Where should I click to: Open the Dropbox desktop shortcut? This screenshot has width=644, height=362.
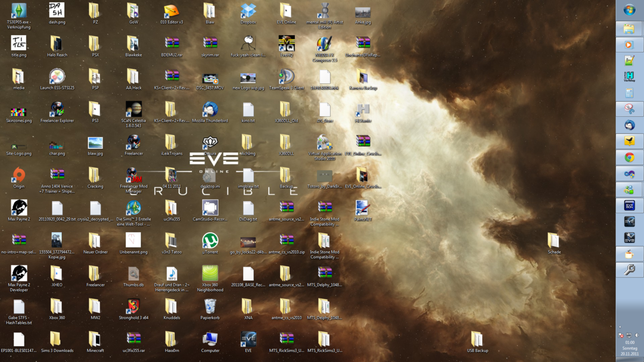(248, 11)
